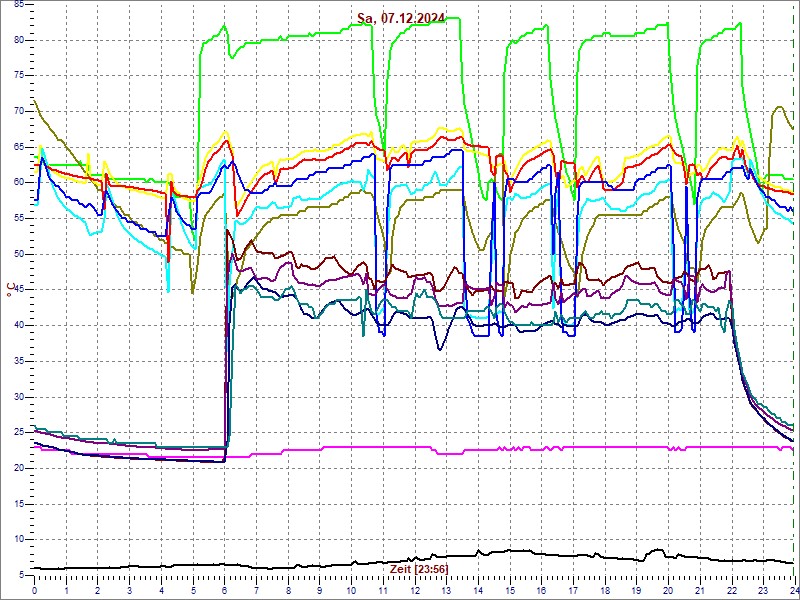The width and height of the screenshot is (800, 600).
Task: Click the 50 temperature axis label
Action: (x=19, y=254)
